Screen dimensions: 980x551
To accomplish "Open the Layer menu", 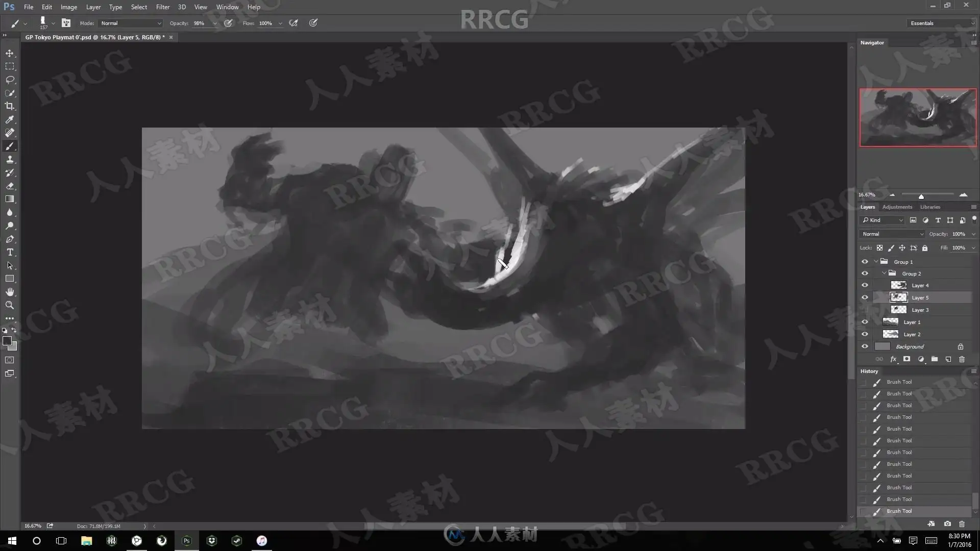I will (93, 7).
